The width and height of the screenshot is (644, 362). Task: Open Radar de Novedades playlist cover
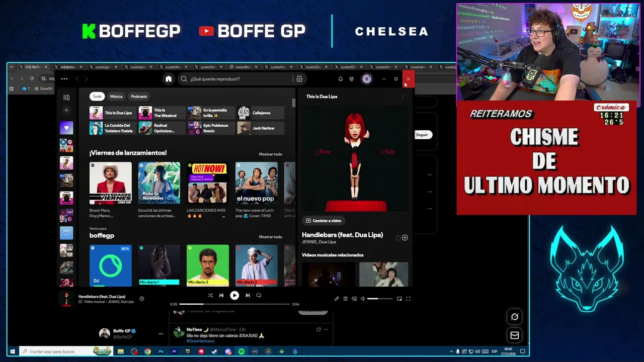pos(159,183)
